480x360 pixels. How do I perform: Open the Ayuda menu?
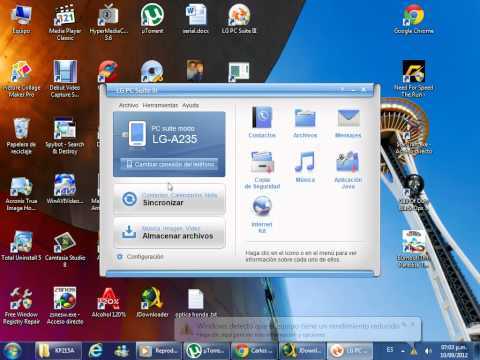(x=190, y=105)
